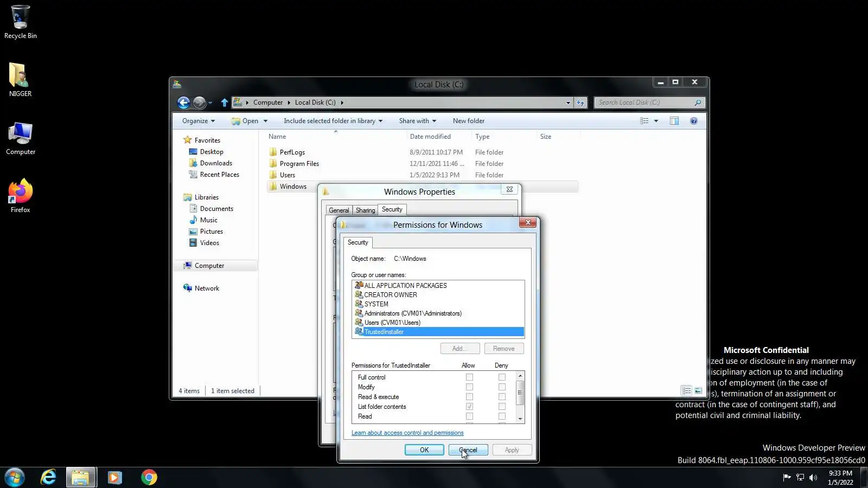Tick Allow for Read permission
The width and height of the screenshot is (868, 488).
469,416
